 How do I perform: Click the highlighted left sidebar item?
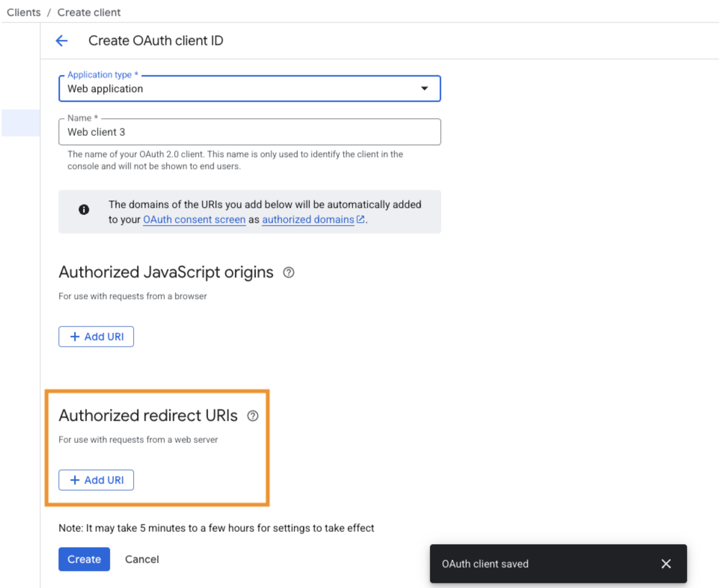coord(21,123)
